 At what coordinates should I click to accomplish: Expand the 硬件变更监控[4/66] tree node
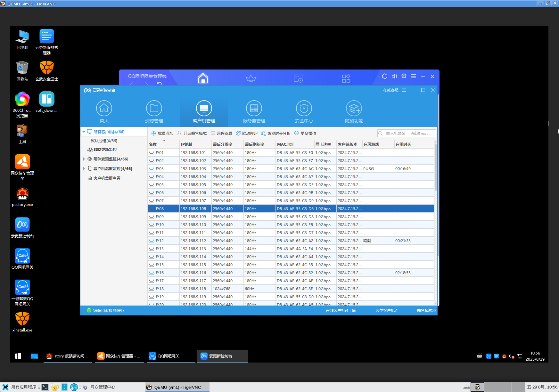[x=84, y=159]
